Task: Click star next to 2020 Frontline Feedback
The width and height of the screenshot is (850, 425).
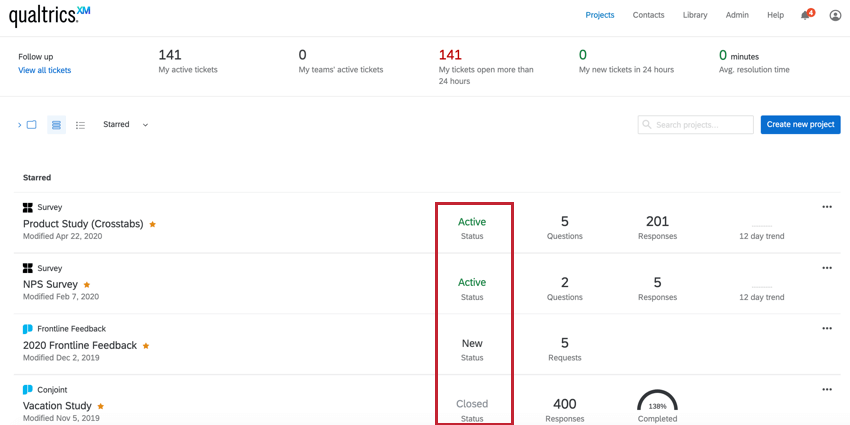Action: coord(146,345)
